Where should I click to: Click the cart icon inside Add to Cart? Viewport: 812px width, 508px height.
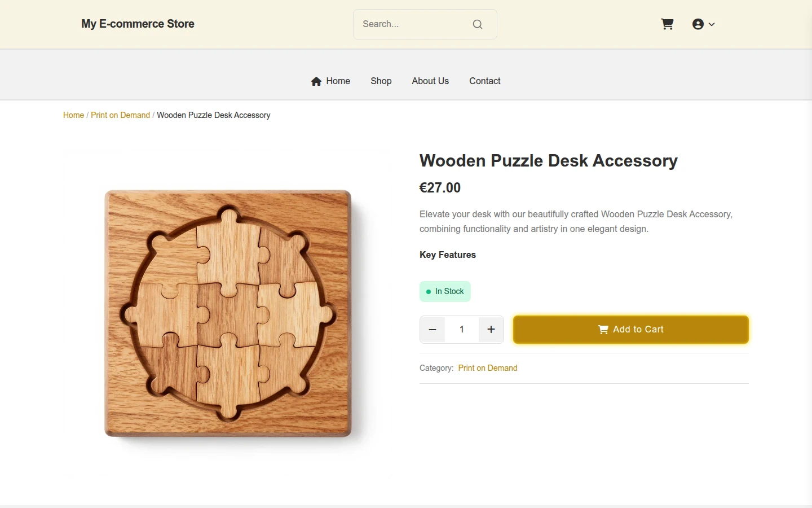coord(603,330)
